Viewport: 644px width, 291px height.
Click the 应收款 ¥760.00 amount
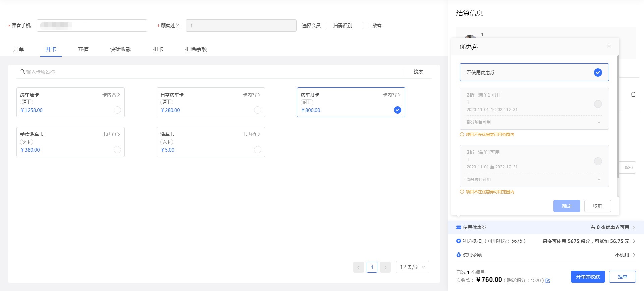(489, 280)
